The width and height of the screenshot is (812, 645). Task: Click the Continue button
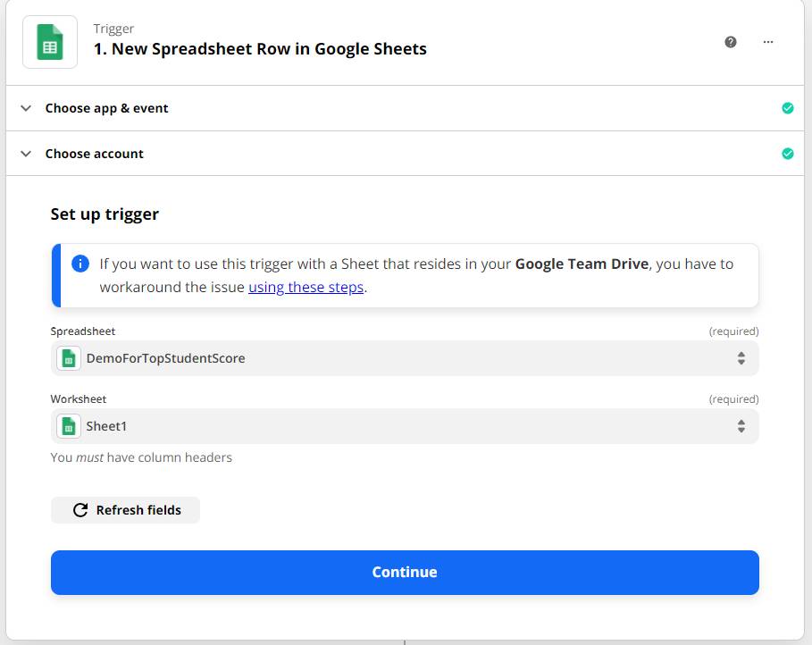point(405,573)
